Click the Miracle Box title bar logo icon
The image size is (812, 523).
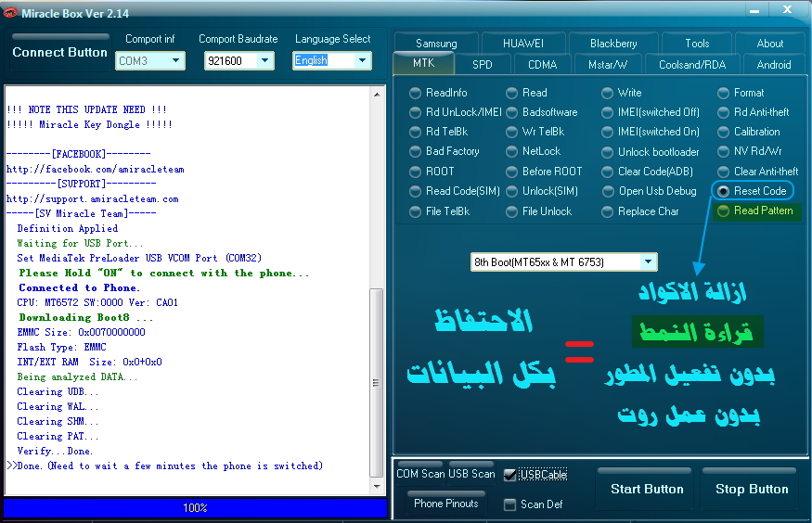(x=10, y=12)
